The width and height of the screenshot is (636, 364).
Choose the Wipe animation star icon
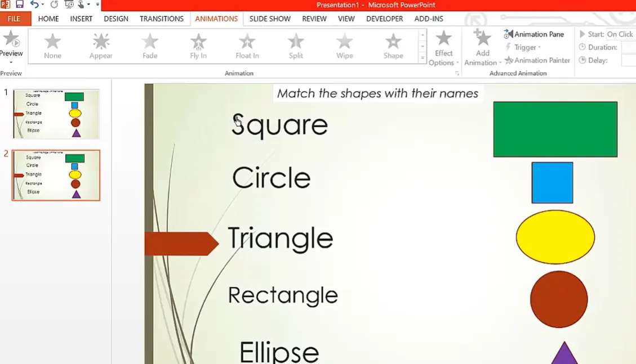(344, 46)
